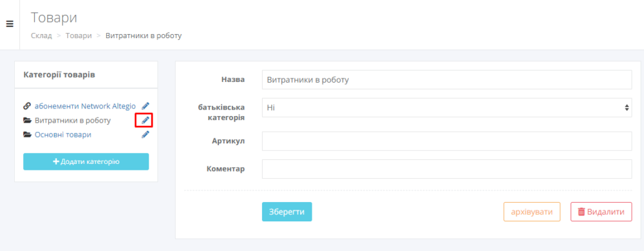This screenshot has width=644, height=251.
Task: Click folder icon beside Основні товари
Action: [x=28, y=135]
